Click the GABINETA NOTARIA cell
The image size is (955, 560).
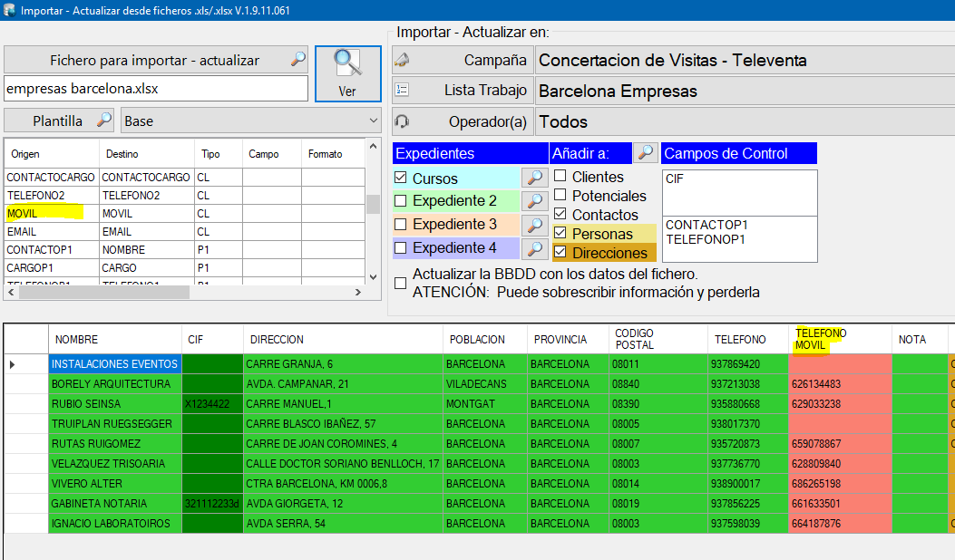(114, 504)
